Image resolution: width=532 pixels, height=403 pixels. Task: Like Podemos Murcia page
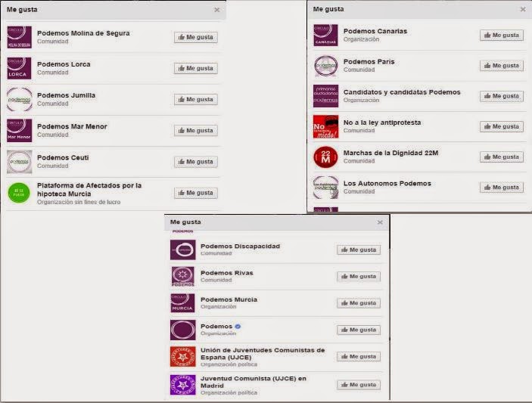click(359, 303)
